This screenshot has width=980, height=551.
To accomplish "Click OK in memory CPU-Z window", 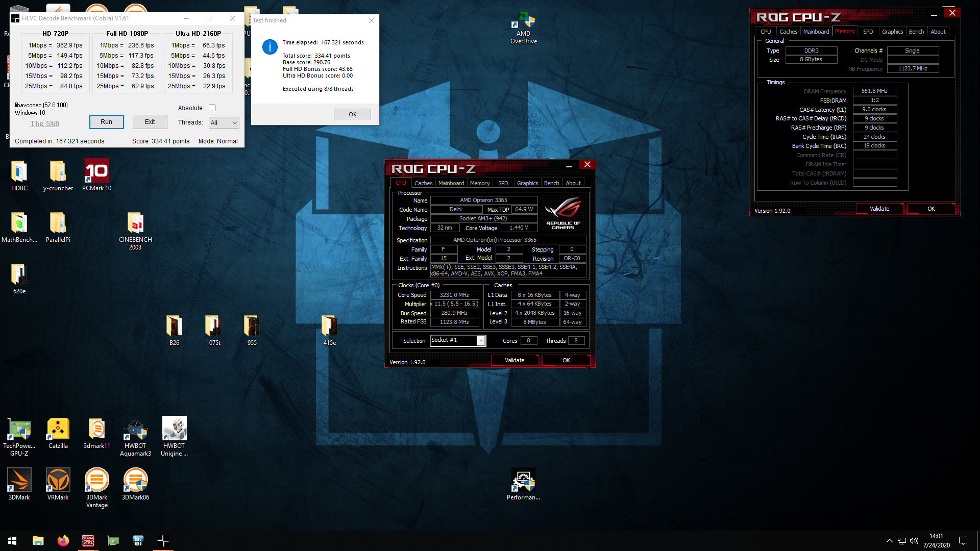I will 931,209.
